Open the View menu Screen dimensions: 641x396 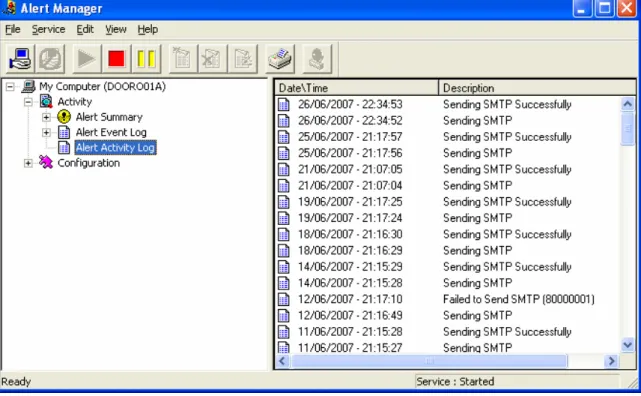pyautogui.click(x=116, y=29)
